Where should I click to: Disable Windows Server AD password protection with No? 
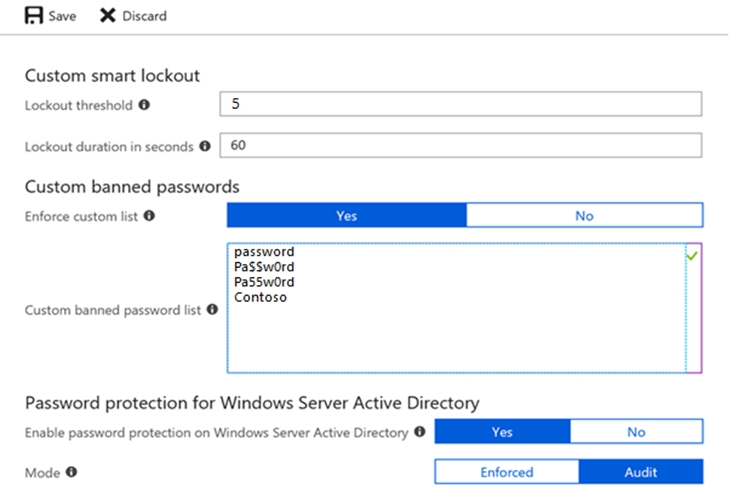pyautogui.click(x=636, y=432)
